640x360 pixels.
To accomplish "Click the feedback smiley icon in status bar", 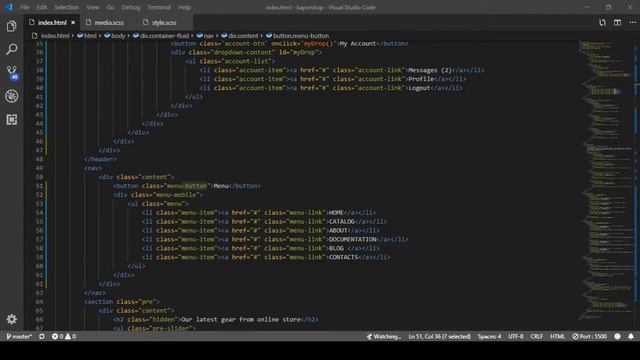I will pyautogui.click(x=618, y=336).
